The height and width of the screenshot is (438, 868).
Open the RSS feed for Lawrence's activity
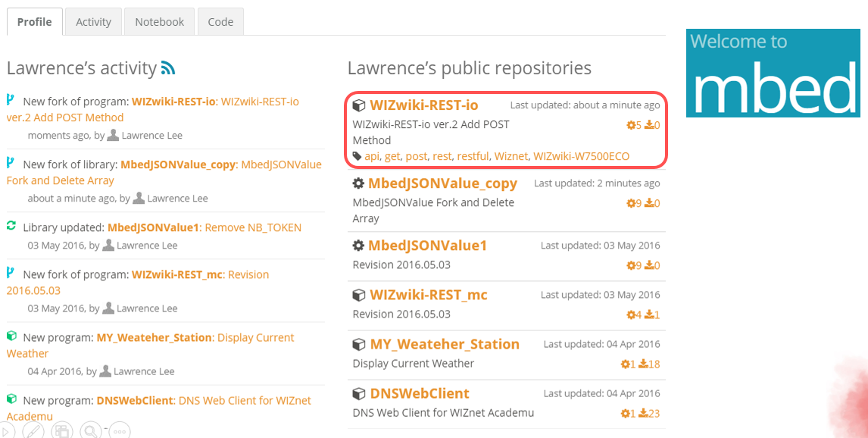click(168, 68)
